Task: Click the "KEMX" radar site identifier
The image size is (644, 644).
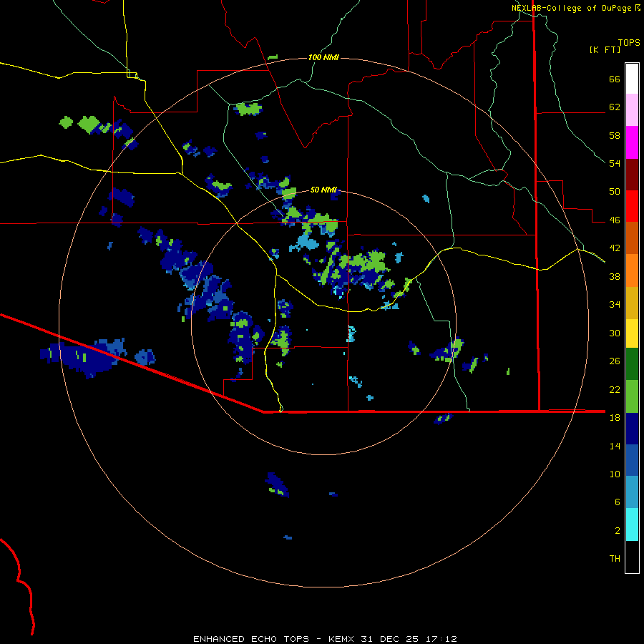Action: tap(341, 639)
